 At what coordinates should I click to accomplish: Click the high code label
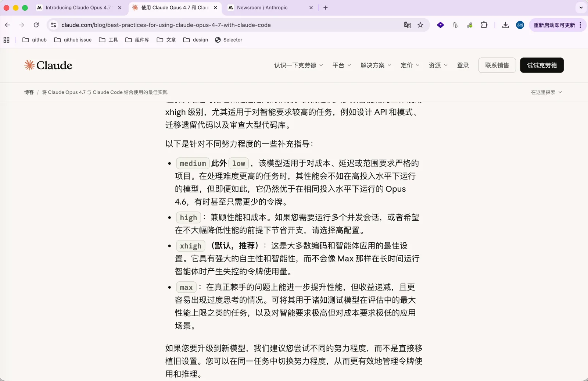(189, 218)
